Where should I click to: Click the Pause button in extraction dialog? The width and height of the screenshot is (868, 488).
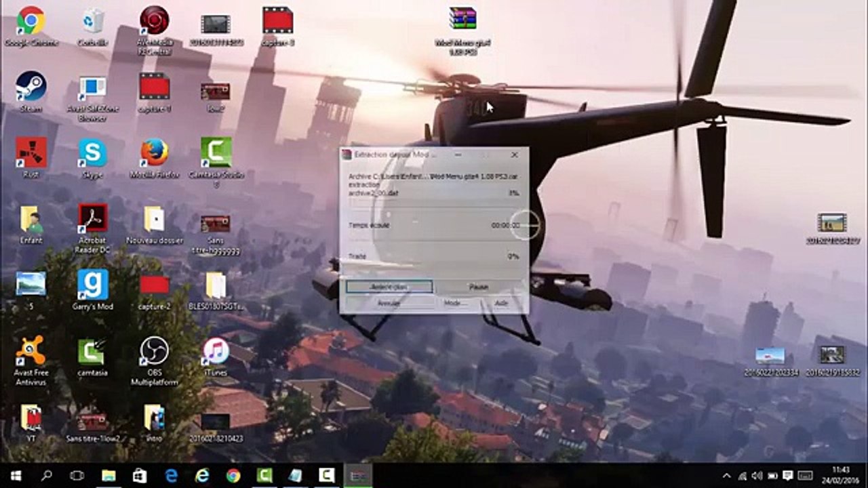[x=479, y=287]
